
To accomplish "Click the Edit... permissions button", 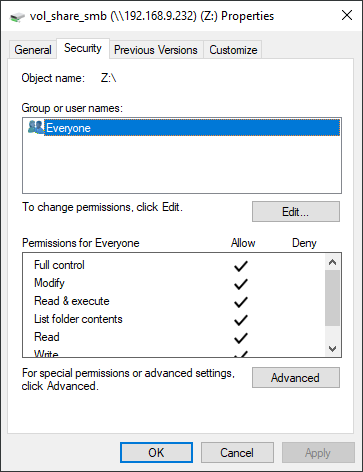I will [x=296, y=211].
